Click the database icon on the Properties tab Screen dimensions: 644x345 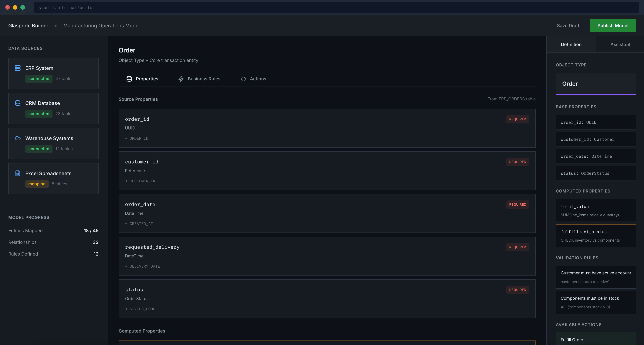click(129, 79)
